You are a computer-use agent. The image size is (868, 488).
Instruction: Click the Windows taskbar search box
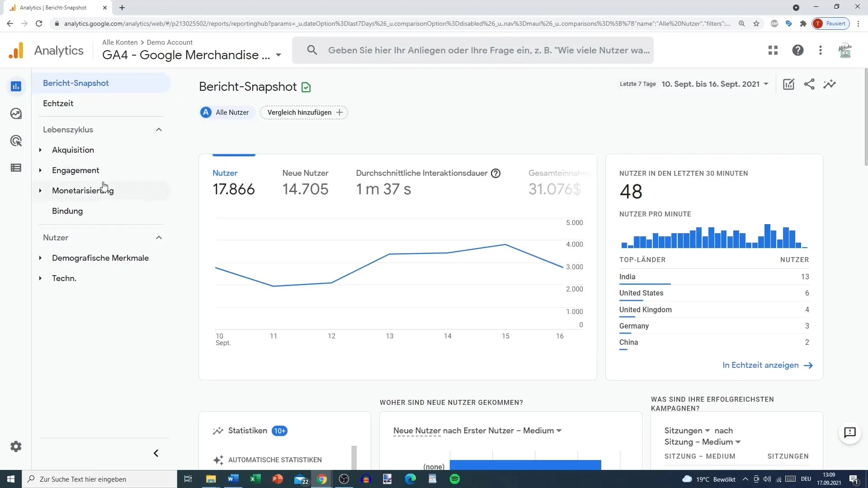click(x=99, y=479)
